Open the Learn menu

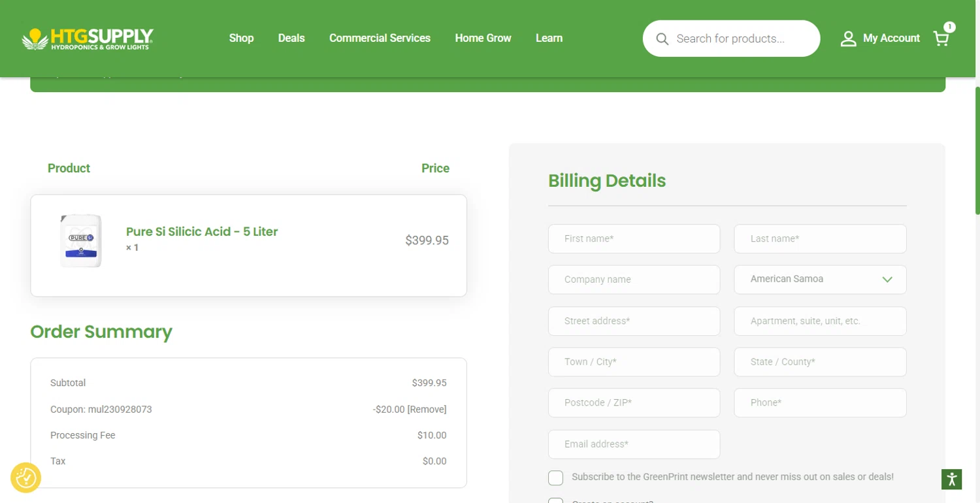pyautogui.click(x=549, y=38)
